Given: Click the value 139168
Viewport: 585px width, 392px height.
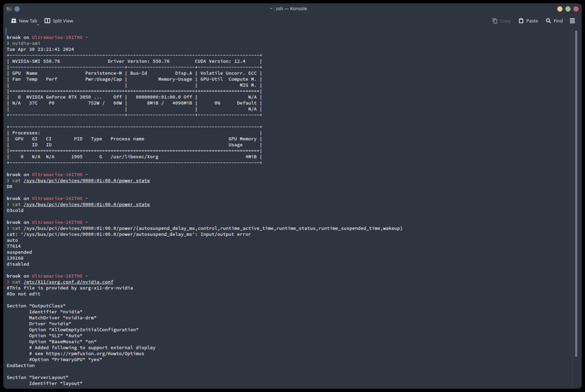Looking at the screenshot, I should tap(15, 258).
